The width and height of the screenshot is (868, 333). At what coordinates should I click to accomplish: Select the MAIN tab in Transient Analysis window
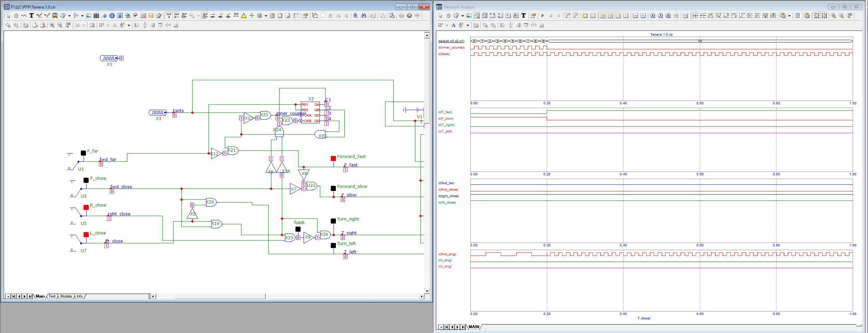coord(474,327)
